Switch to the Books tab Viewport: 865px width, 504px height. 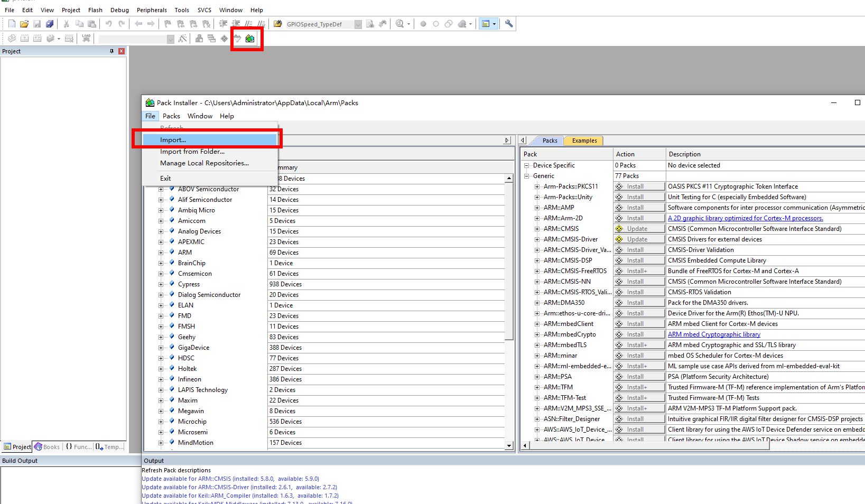[x=47, y=447]
